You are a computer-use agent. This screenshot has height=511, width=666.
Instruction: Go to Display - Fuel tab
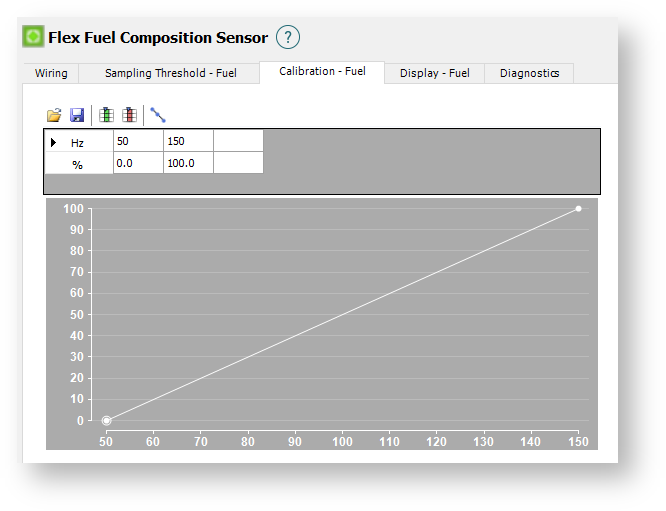(435, 73)
